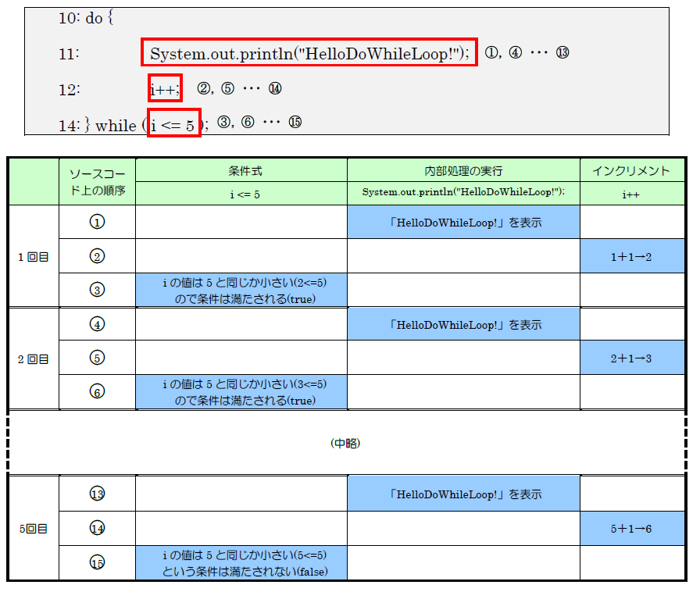Click the (中略) omitted section text

point(347,443)
